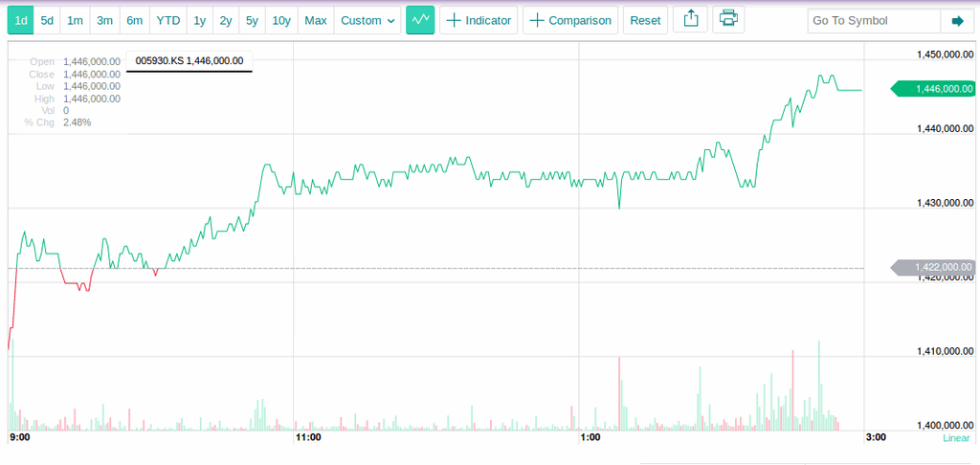Click the 1,446,000.00 current price tag

coord(935,89)
